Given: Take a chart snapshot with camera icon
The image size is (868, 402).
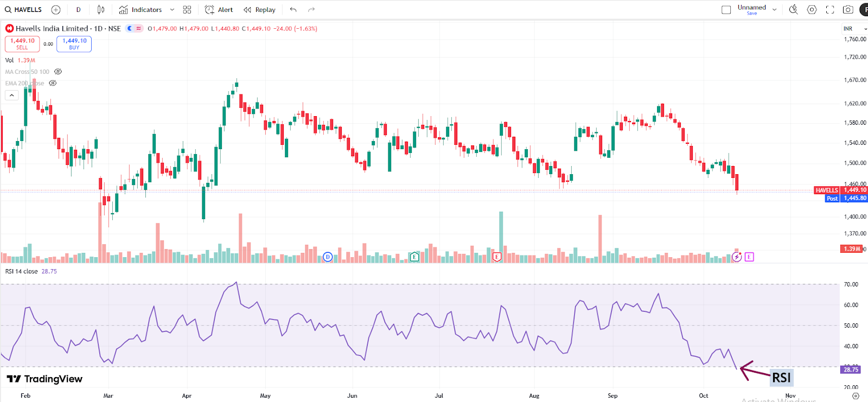Looking at the screenshot, I should click(x=848, y=10).
